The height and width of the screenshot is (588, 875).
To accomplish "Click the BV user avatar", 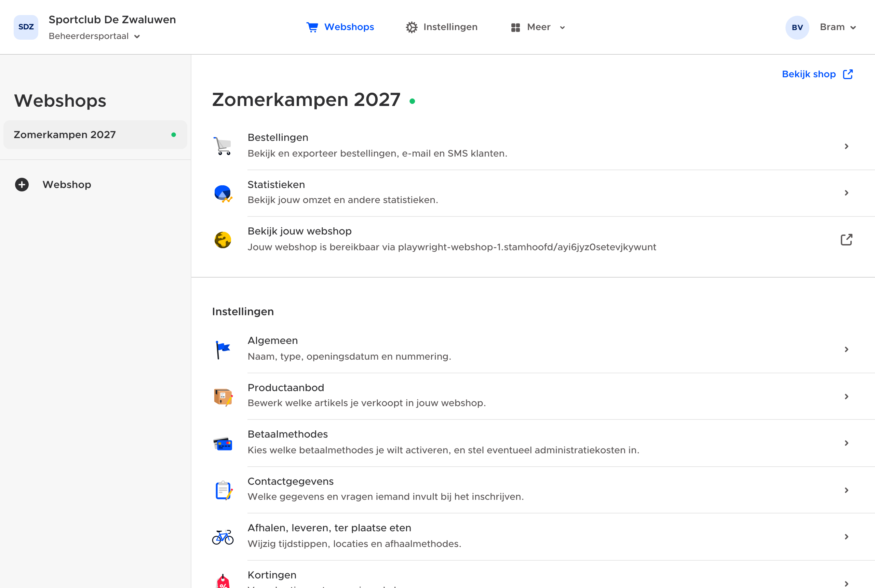I will pos(797,27).
